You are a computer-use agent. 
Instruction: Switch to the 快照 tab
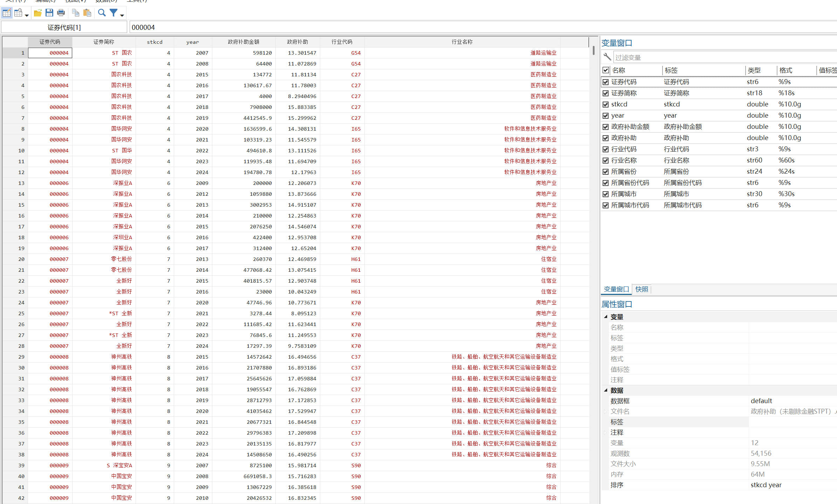(642, 289)
